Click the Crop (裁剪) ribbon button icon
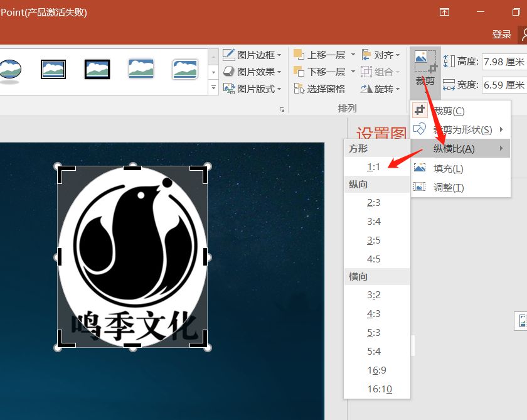 click(x=425, y=62)
